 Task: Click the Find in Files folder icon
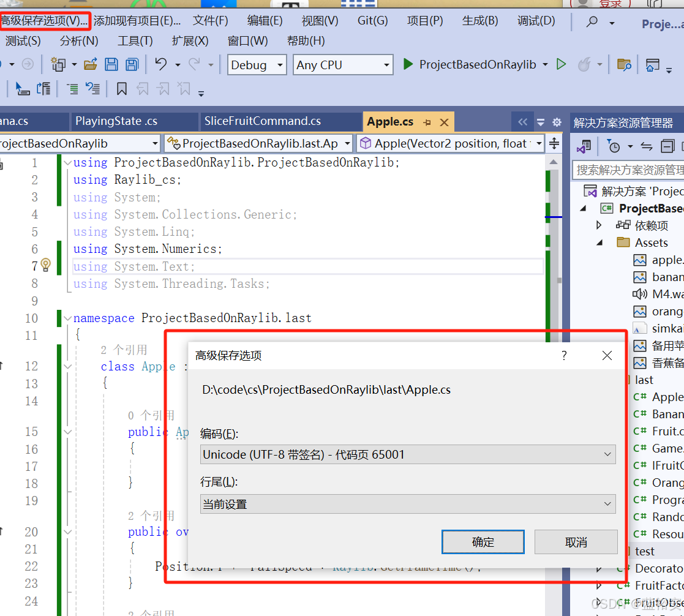[624, 64]
